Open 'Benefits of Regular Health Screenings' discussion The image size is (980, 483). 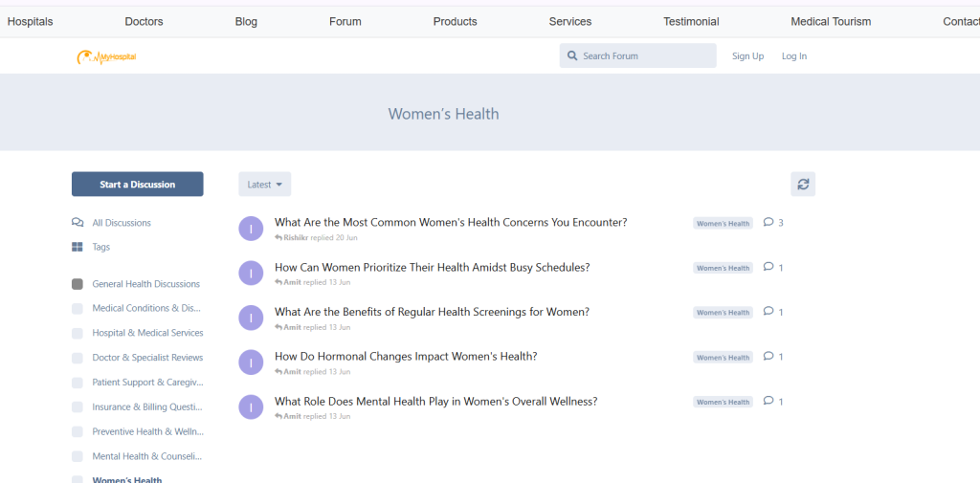[432, 312]
